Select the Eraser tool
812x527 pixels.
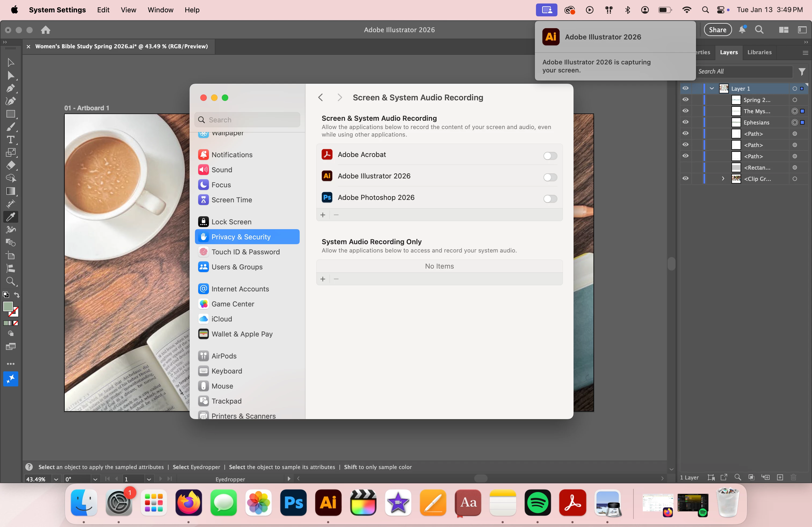pyautogui.click(x=10, y=165)
